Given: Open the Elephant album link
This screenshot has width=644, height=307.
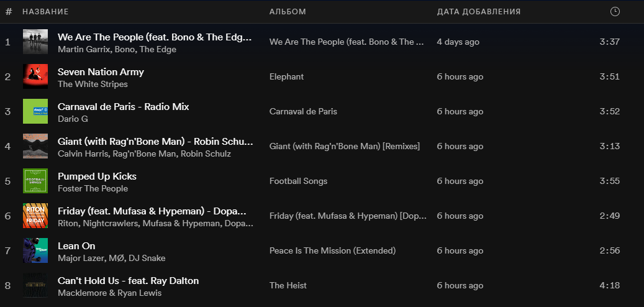Looking at the screenshot, I should 287,77.
